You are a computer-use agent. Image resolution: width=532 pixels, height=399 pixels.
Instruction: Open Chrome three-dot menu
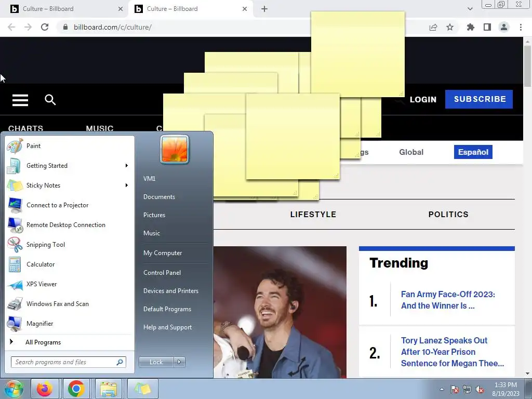coord(521,27)
